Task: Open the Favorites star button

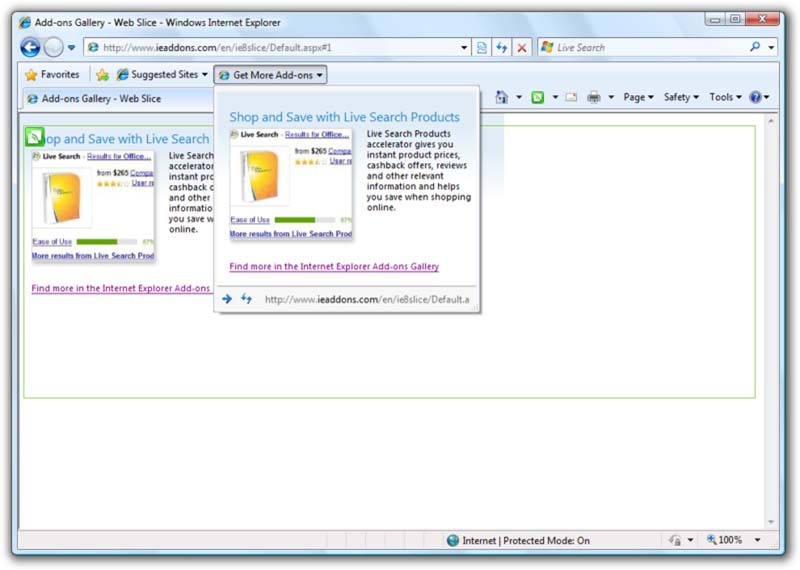Action: coord(53,75)
